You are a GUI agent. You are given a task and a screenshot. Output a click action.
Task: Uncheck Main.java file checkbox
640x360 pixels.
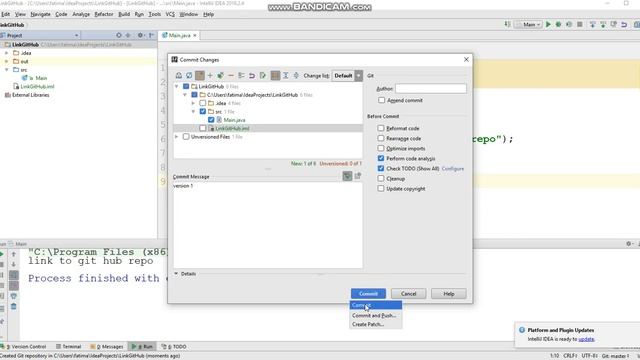point(211,120)
